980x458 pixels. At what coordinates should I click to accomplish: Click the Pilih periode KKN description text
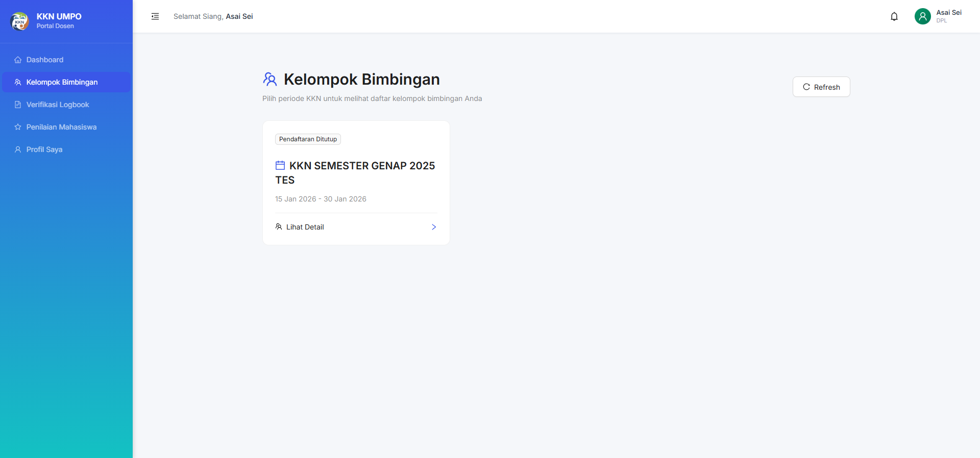(372, 98)
